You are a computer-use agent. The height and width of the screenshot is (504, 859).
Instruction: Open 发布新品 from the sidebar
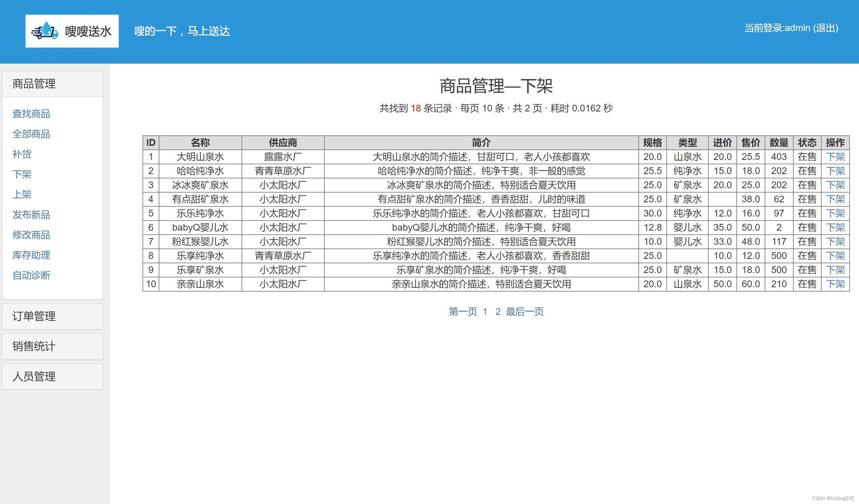point(31,215)
